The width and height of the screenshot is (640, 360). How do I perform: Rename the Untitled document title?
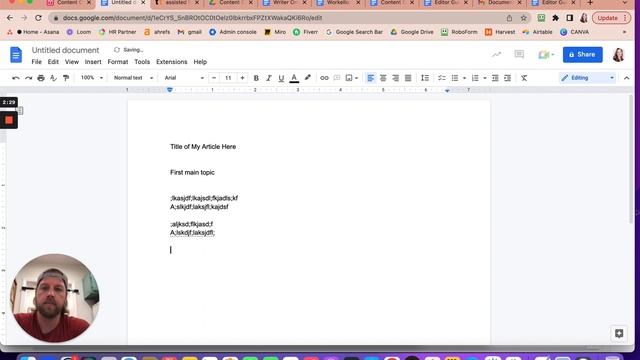click(65, 50)
